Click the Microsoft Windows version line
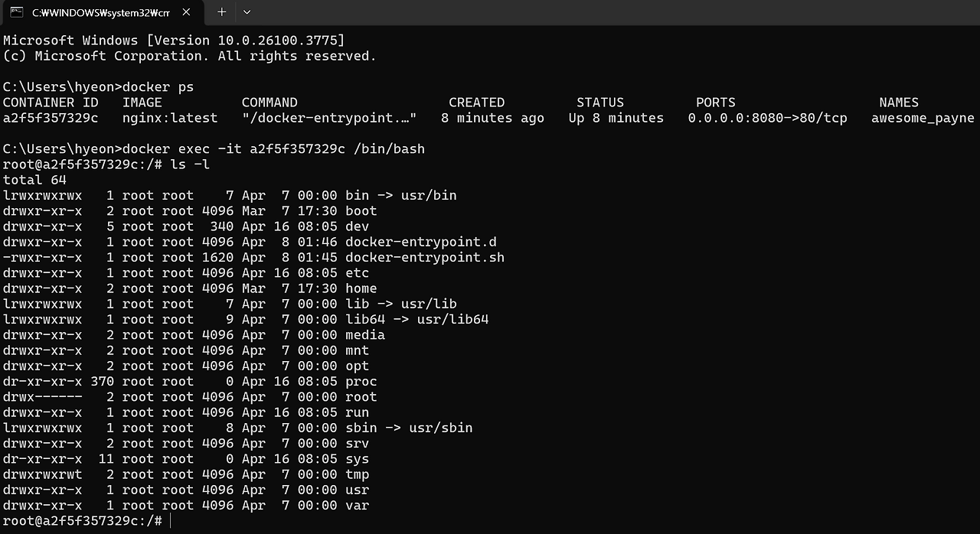This screenshot has height=534, width=980. tap(174, 41)
